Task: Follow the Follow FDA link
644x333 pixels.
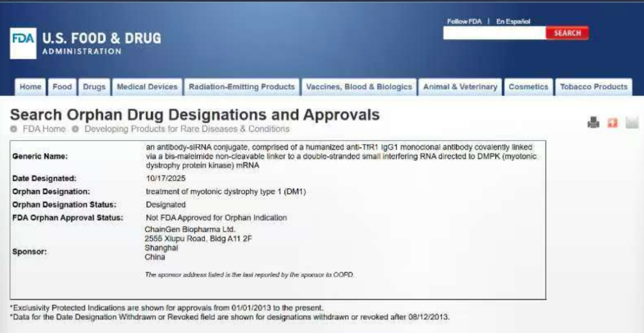Action: point(464,21)
